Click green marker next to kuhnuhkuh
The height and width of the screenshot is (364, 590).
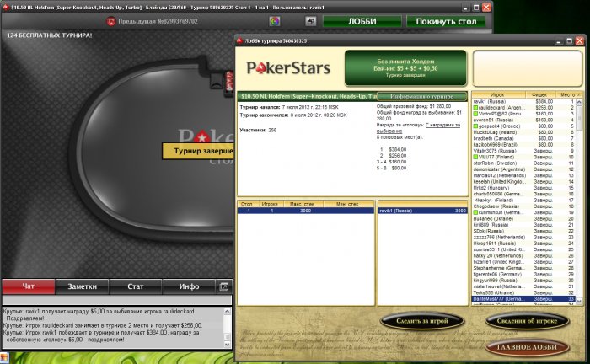(x=475, y=212)
